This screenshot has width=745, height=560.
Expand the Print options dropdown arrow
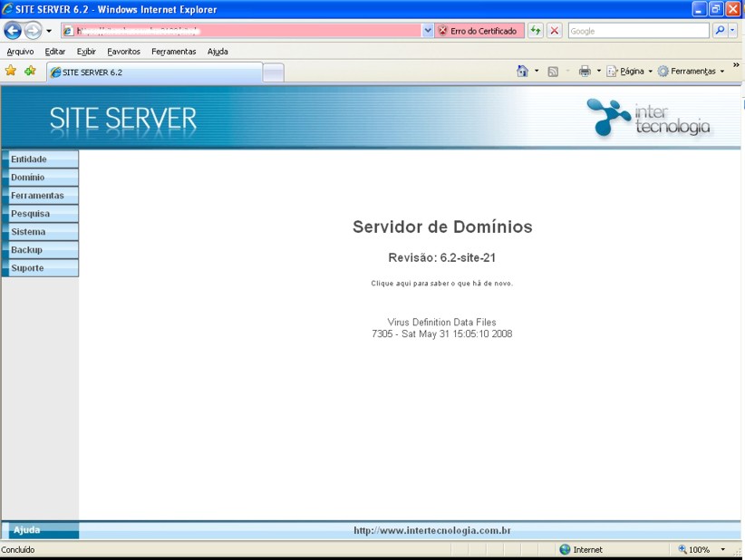[599, 72]
